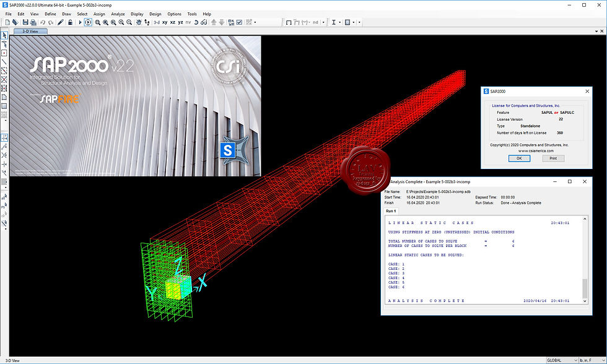
Task: Click the Undo arrow icon
Action: (43, 22)
